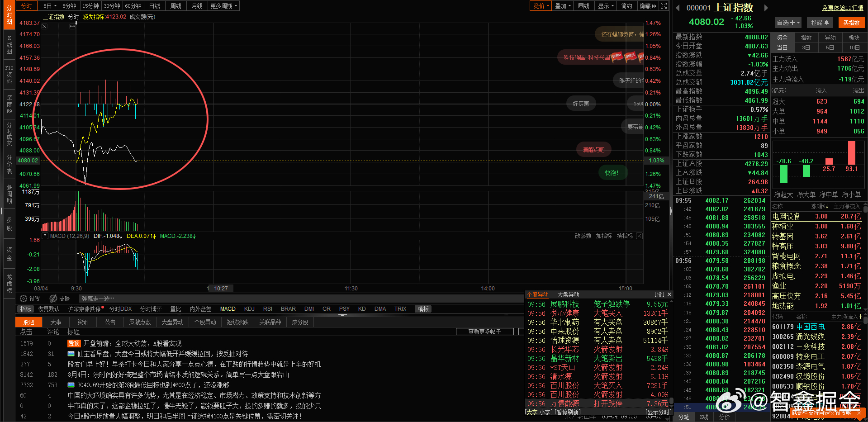Viewport: 868px width, 422px height.
Task: Toggle the 指标 indicator bar button
Action: [x=25, y=309]
